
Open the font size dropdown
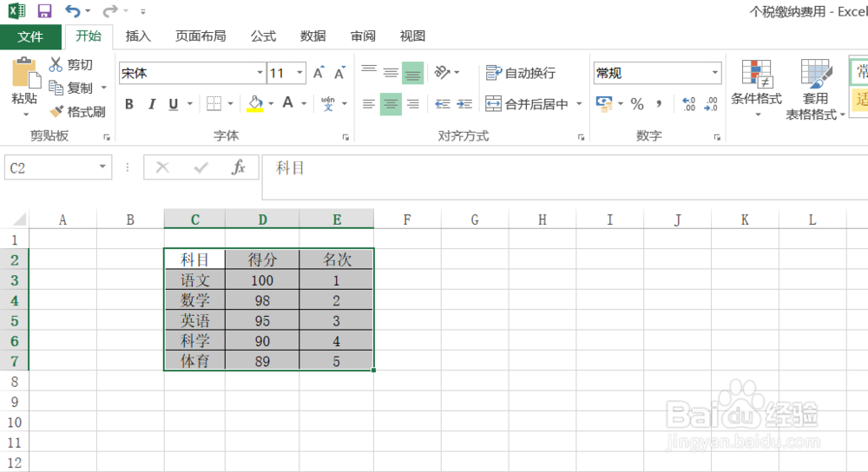299,73
